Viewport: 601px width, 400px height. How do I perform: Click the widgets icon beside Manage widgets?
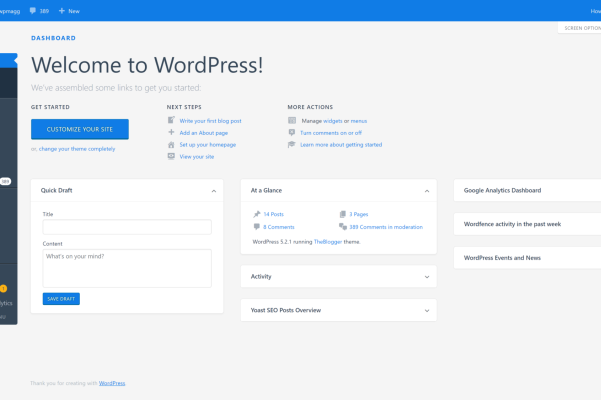tap(292, 120)
